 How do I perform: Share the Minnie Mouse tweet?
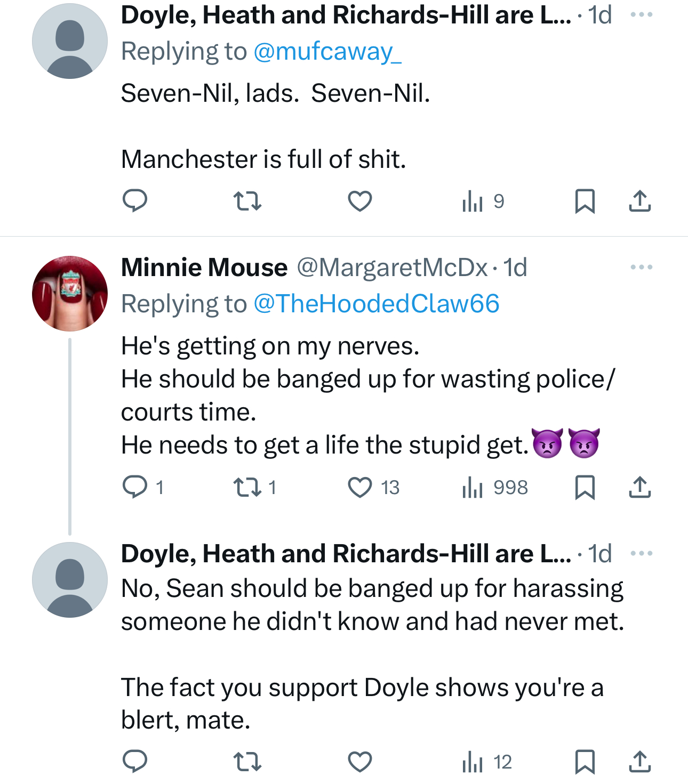pos(639,487)
